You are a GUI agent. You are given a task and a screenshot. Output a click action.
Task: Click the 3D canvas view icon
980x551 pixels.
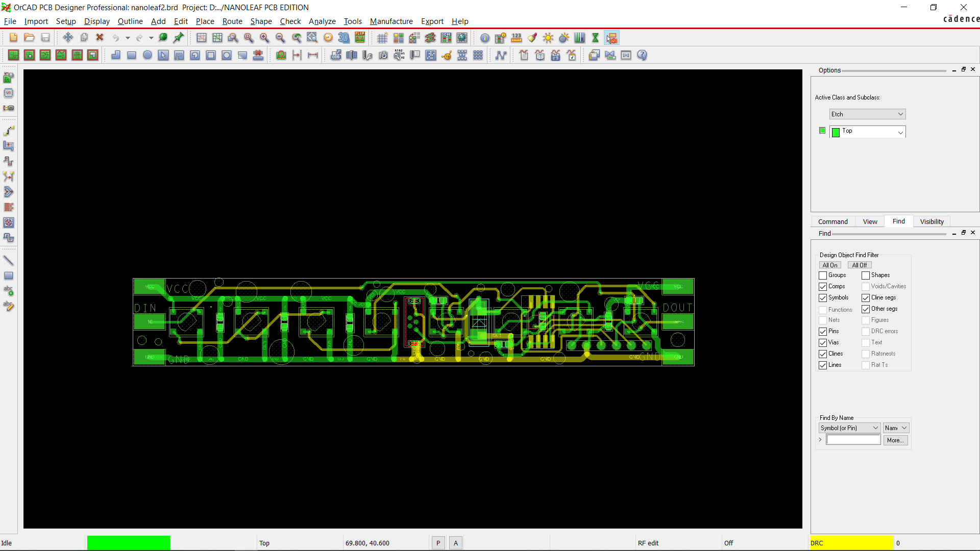point(344,38)
